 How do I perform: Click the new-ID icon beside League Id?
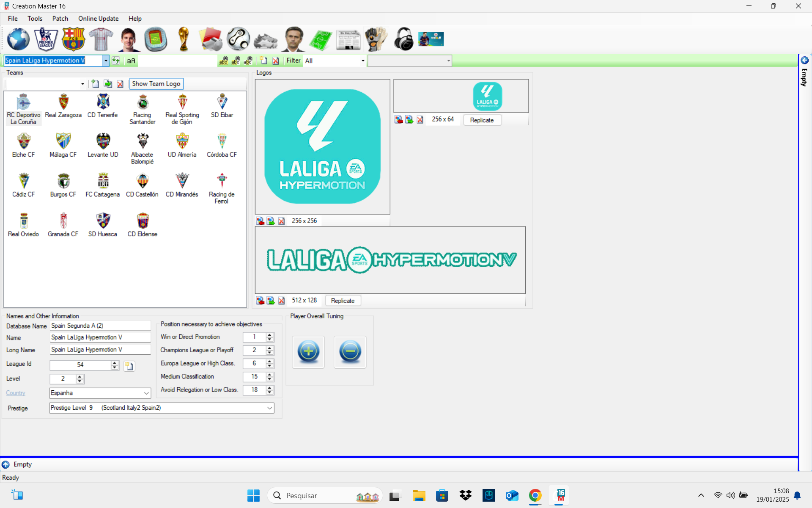point(129,366)
